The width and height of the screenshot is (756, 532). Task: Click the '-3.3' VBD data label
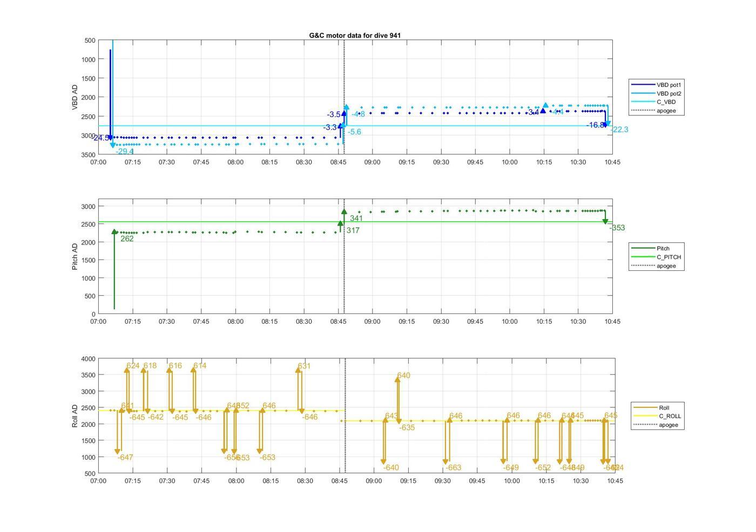point(330,127)
